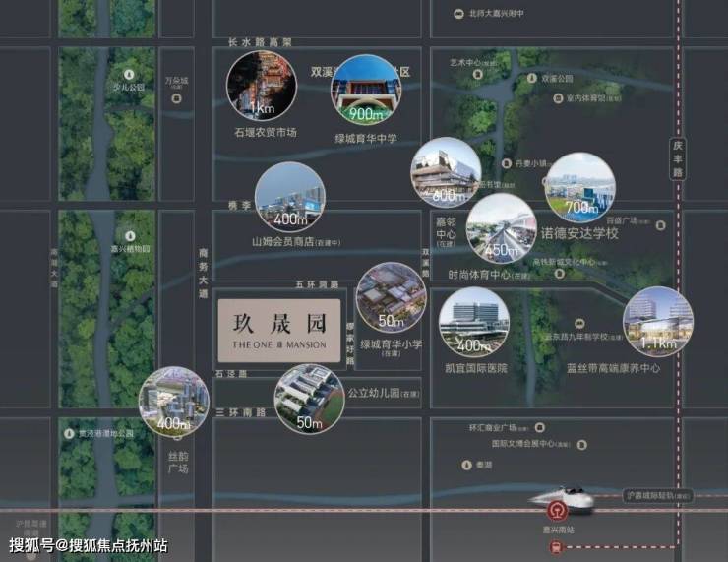Click the 北师大嘉兴附中 school marker icon
This screenshot has height=562, width=728.
pos(458,14)
